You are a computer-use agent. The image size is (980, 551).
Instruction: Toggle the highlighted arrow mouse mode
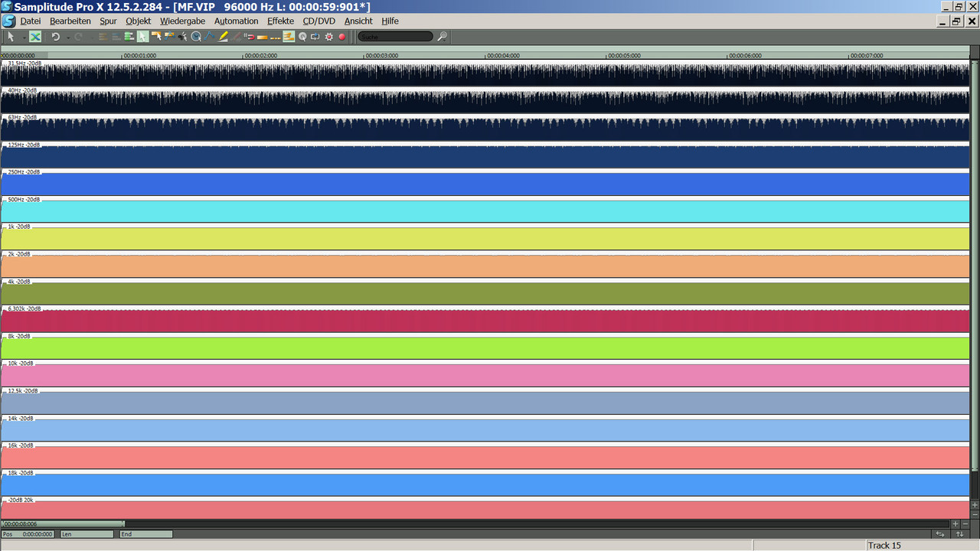(142, 36)
